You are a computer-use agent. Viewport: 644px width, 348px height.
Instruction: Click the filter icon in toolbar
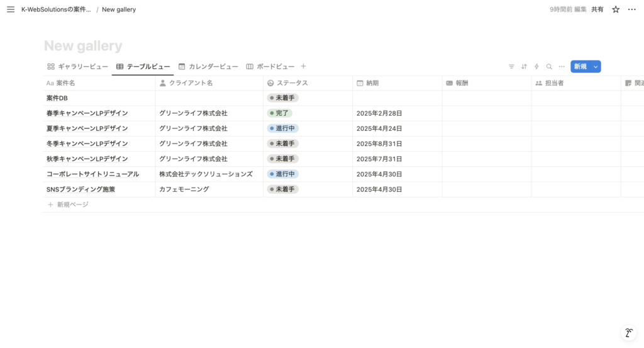coord(511,67)
